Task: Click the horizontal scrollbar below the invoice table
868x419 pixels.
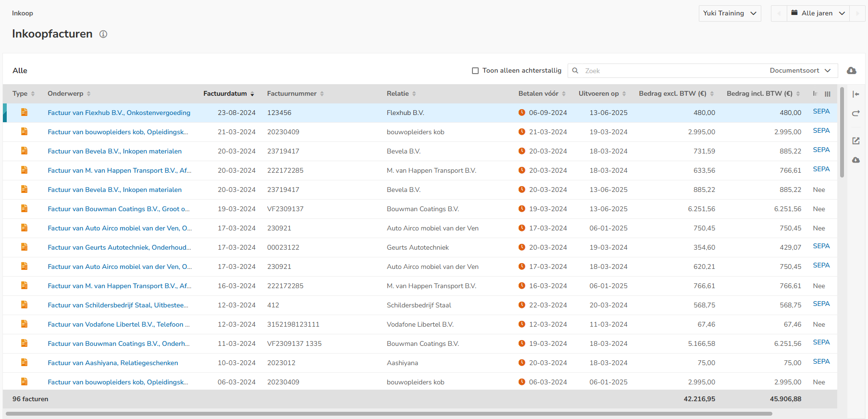Action: click(389, 414)
